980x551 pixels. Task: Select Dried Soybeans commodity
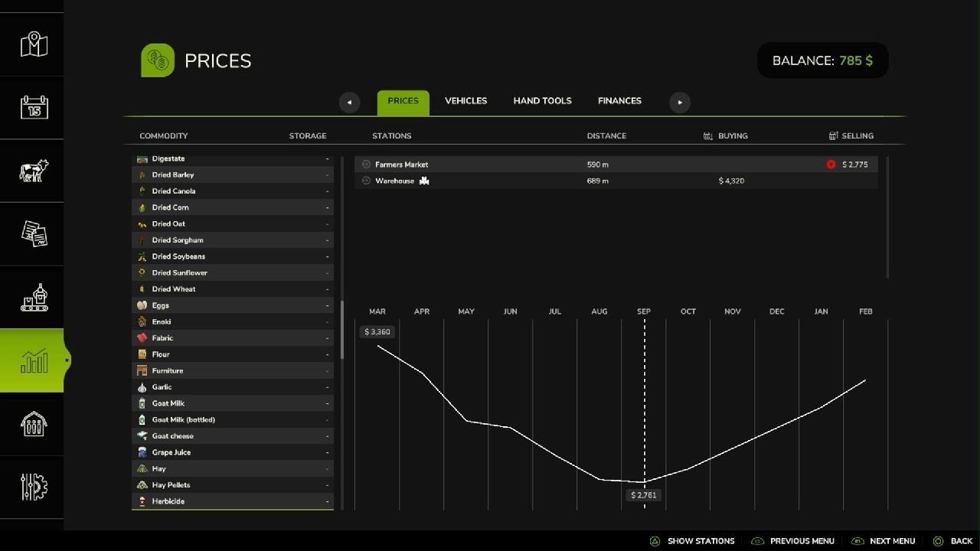(233, 256)
